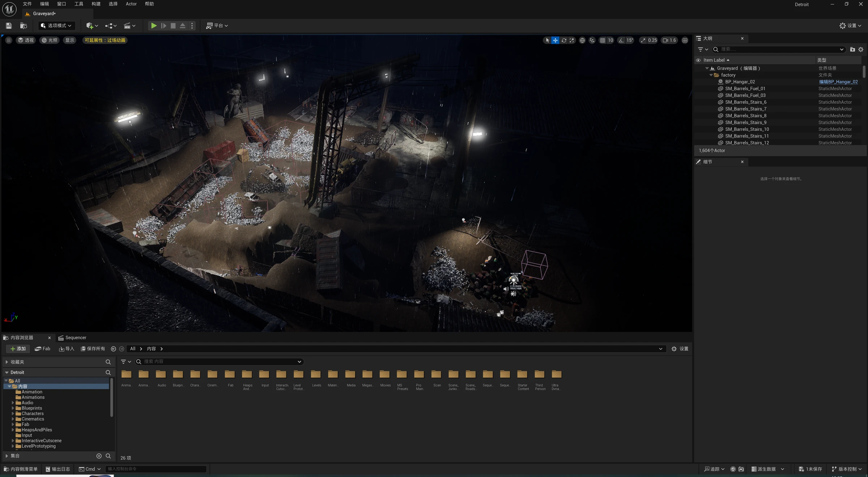Open the 平台 platforms dropdown

[217, 26]
